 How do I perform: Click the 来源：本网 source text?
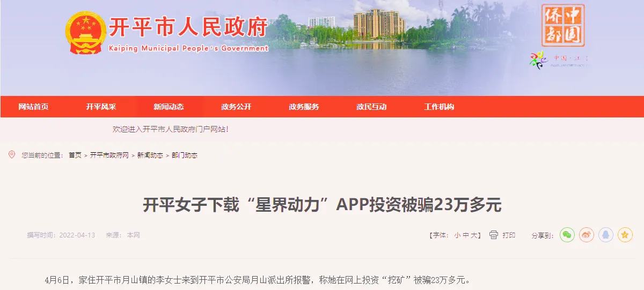coord(123,235)
